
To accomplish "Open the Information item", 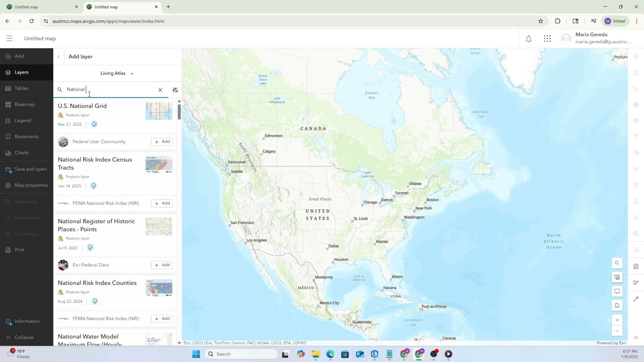I will [x=27, y=321].
